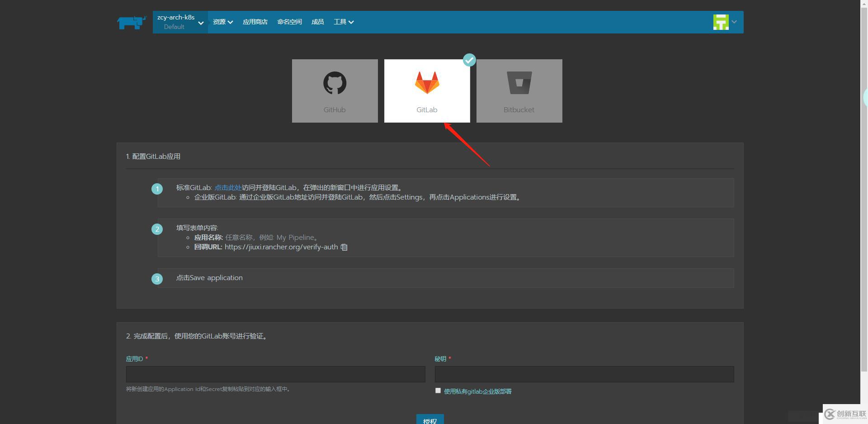
Task: Click the 应用ID input field
Action: (275, 374)
